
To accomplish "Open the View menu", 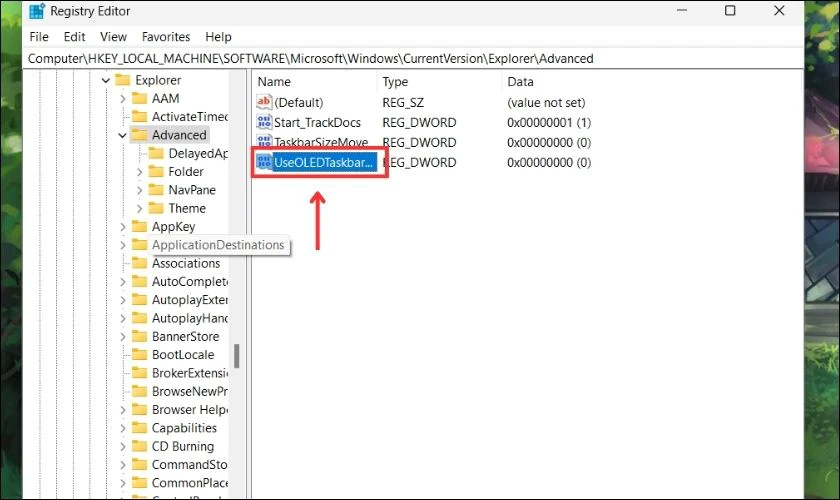I will pos(113,36).
